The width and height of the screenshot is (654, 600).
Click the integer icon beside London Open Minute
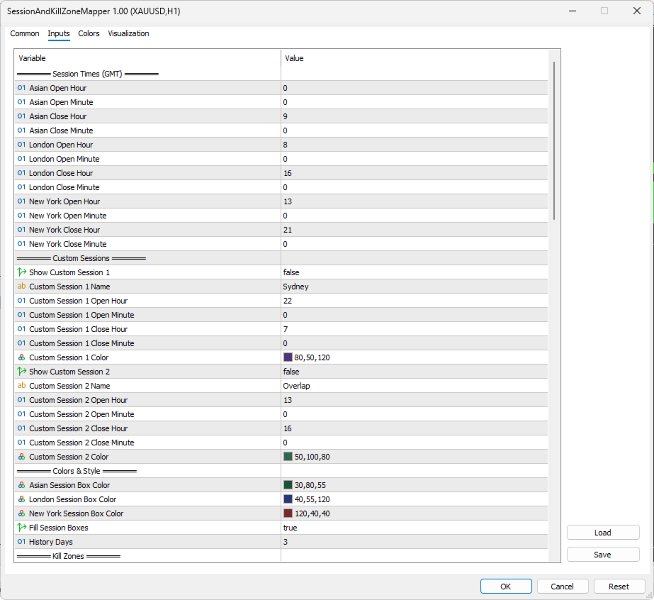tap(22, 159)
